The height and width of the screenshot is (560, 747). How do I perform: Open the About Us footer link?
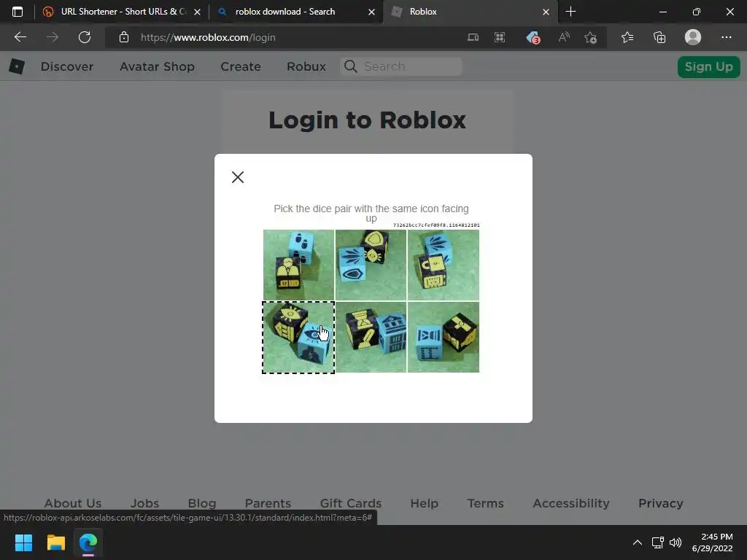(x=73, y=503)
